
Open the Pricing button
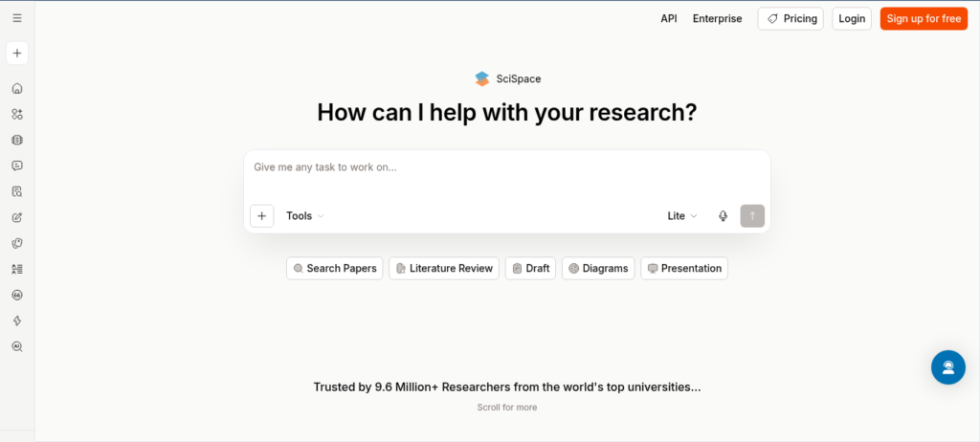[791, 19]
